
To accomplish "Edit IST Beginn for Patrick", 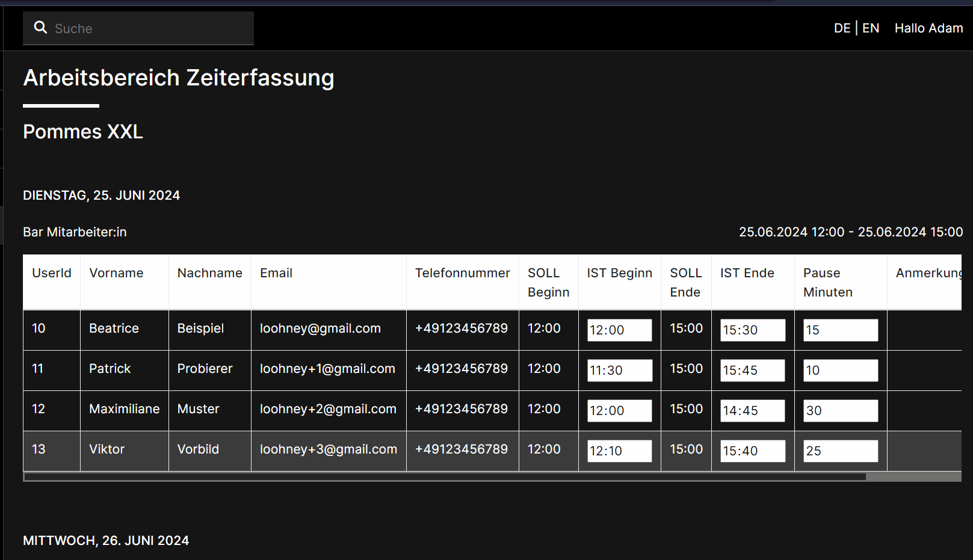I will tap(619, 371).
